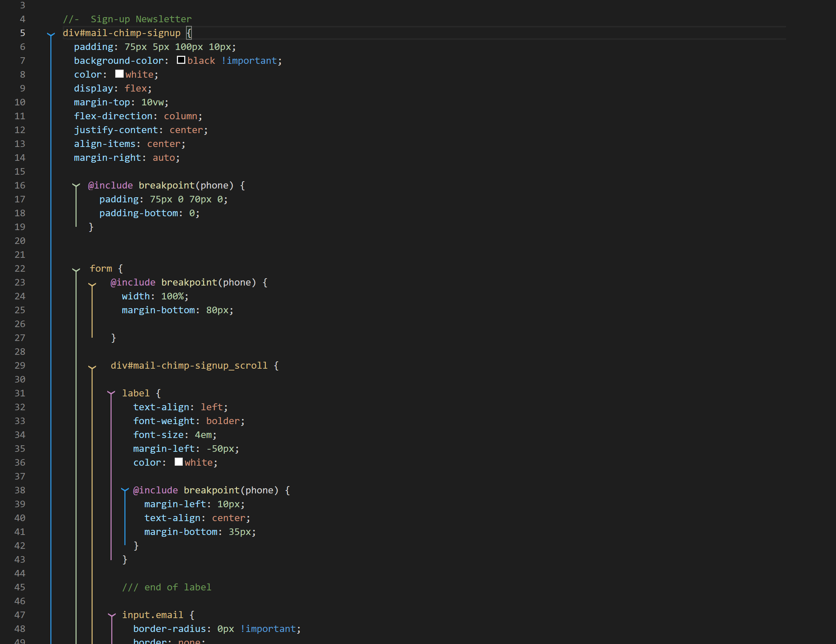The width and height of the screenshot is (836, 644).
Task: Click the flex-direction: column property
Action: 138,116
